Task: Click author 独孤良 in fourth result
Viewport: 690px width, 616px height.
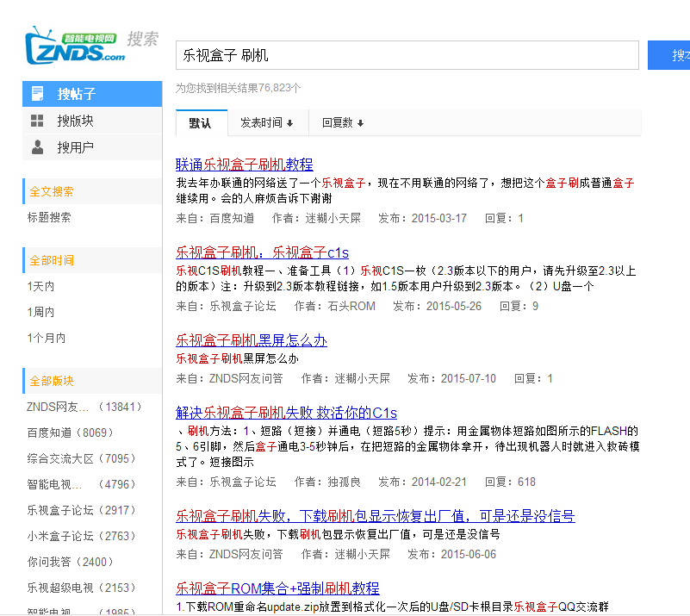Action: click(344, 482)
